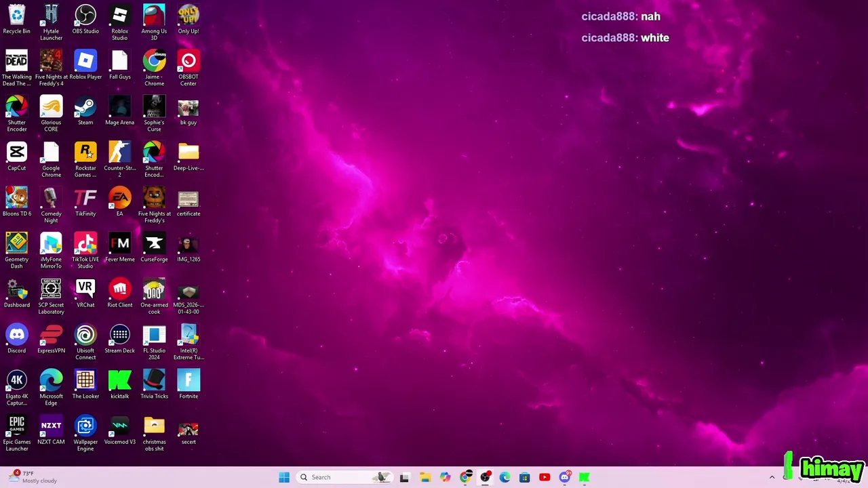Screen dimensions: 868x488
Task: Select the Glorious CORE icon
Action: pyautogui.click(x=51, y=114)
